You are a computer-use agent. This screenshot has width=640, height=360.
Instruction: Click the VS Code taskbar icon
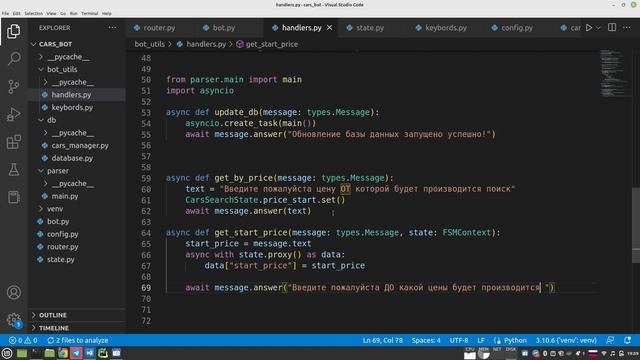pyautogui.click(x=90, y=353)
